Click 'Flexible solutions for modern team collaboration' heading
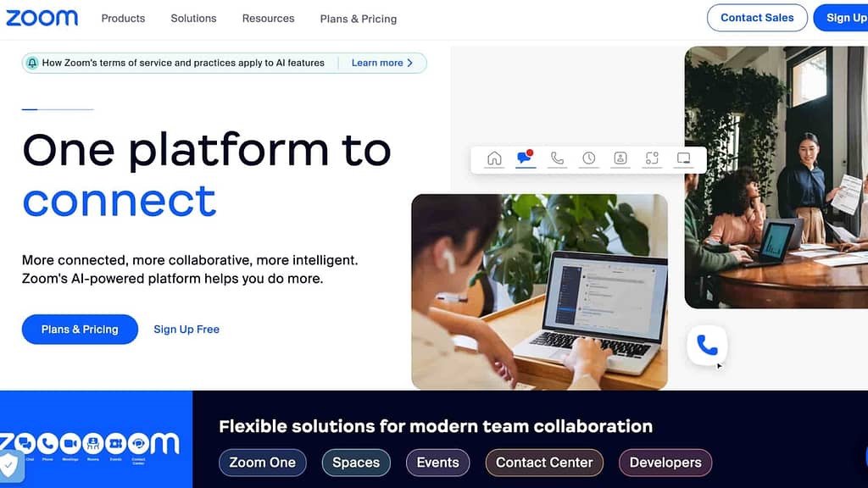Image resolution: width=868 pixels, height=488 pixels. 436,426
